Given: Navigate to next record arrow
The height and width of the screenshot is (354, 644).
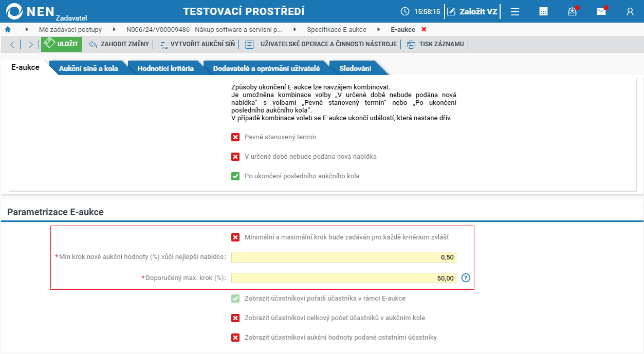Looking at the screenshot, I should (x=31, y=45).
